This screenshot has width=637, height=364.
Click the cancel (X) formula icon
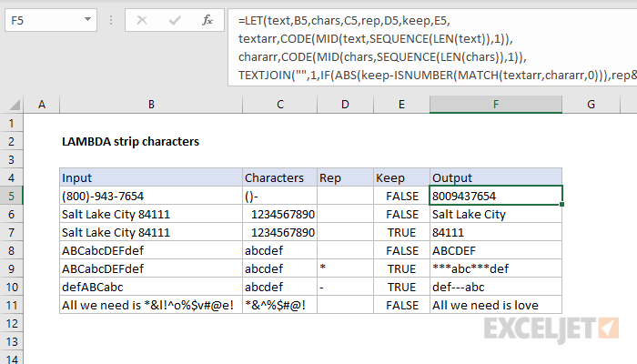[142, 20]
